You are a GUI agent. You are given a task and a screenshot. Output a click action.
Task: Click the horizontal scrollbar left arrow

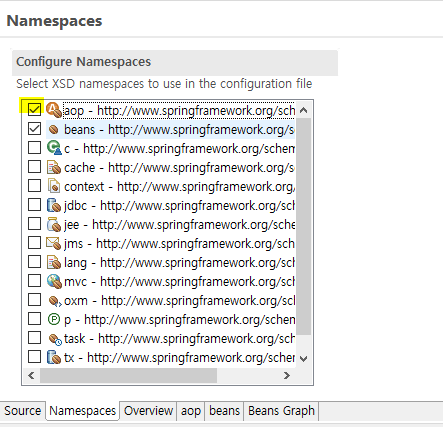(x=31, y=376)
